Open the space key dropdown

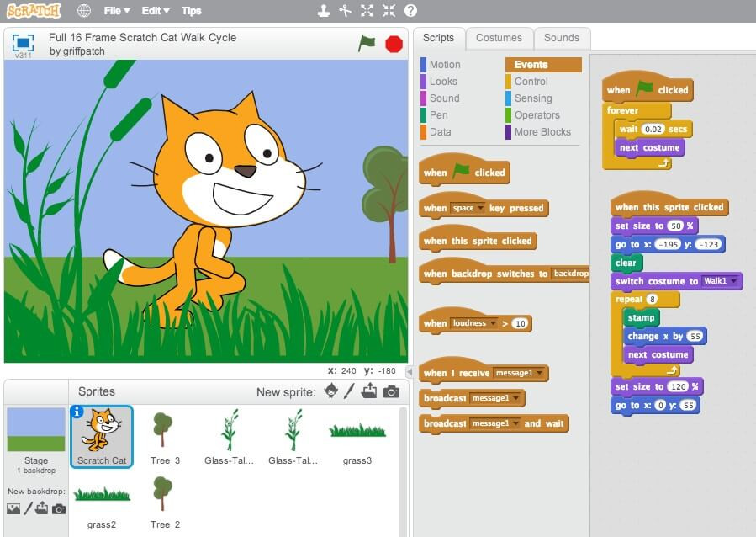coord(468,208)
